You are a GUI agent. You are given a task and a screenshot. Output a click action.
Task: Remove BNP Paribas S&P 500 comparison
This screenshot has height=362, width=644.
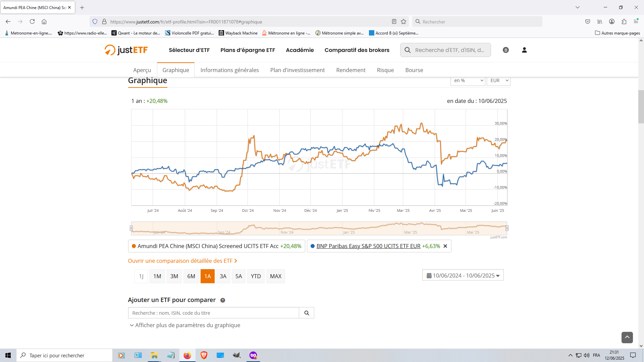(445, 246)
